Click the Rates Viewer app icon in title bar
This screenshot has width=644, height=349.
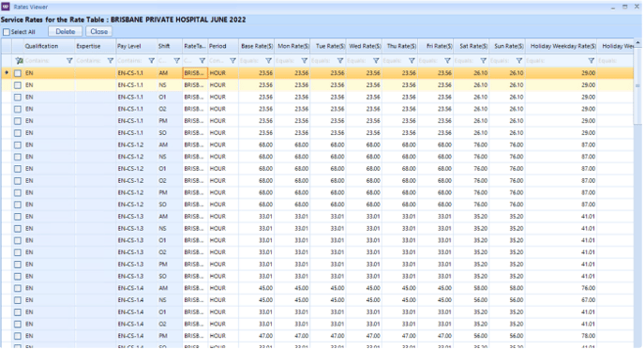tap(6, 7)
